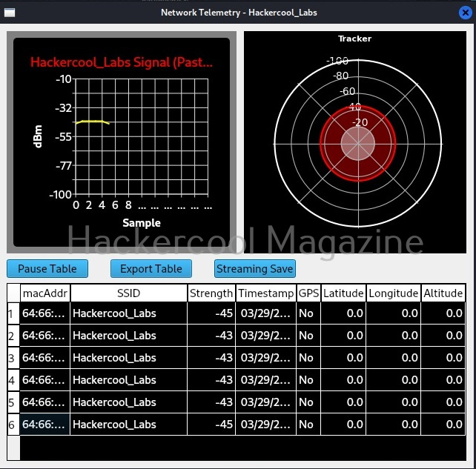Screen dimensions: 476x469
Task: Select the MAC address cell in row 6
Action: click(x=45, y=425)
